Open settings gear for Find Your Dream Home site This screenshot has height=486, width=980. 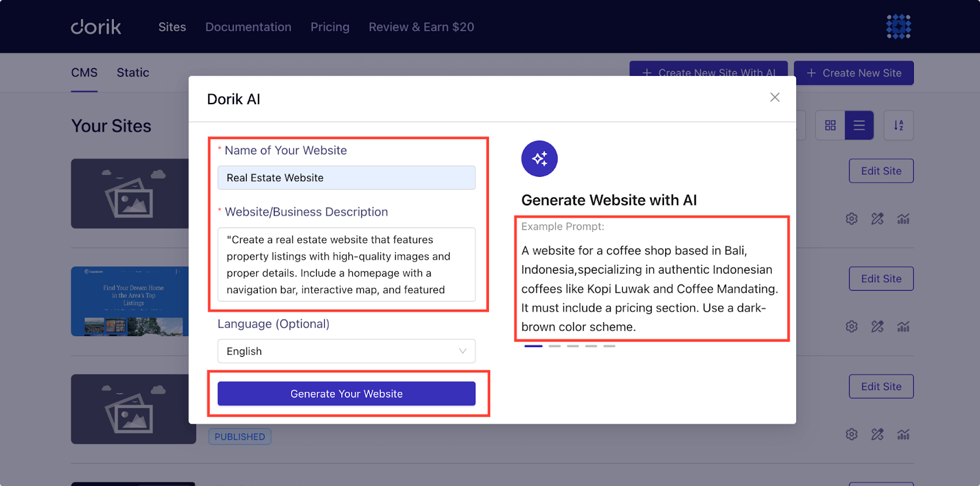[x=851, y=326]
